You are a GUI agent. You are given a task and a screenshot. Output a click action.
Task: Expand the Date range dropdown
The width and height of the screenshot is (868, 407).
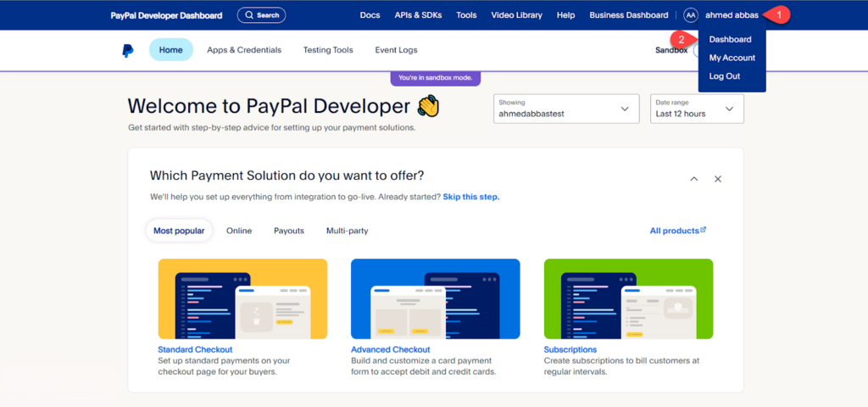click(697, 109)
